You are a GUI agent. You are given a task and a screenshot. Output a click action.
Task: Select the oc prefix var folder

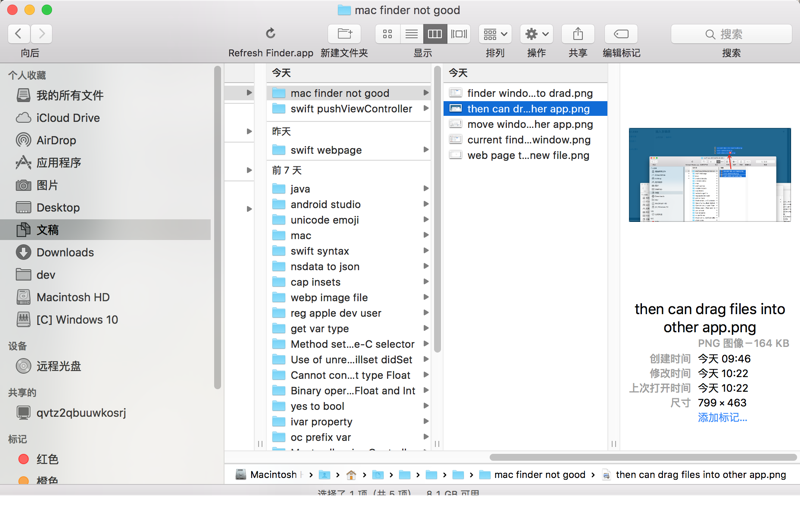pyautogui.click(x=349, y=437)
